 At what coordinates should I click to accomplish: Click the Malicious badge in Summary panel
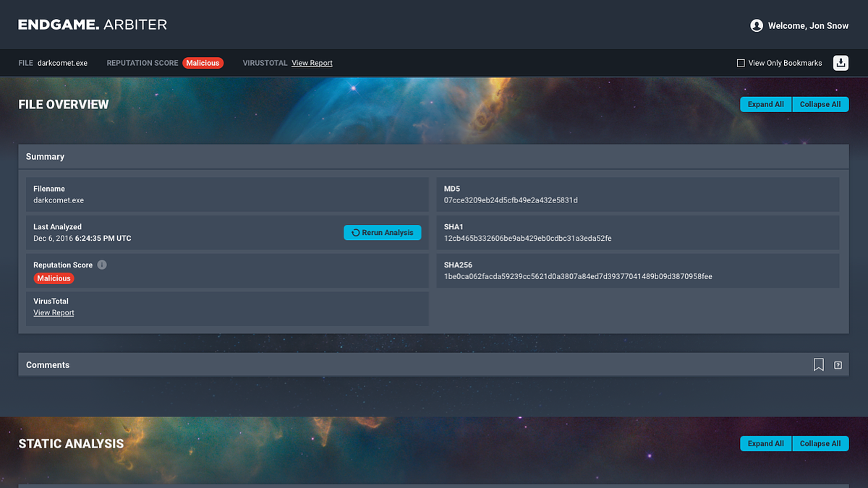[x=54, y=278]
